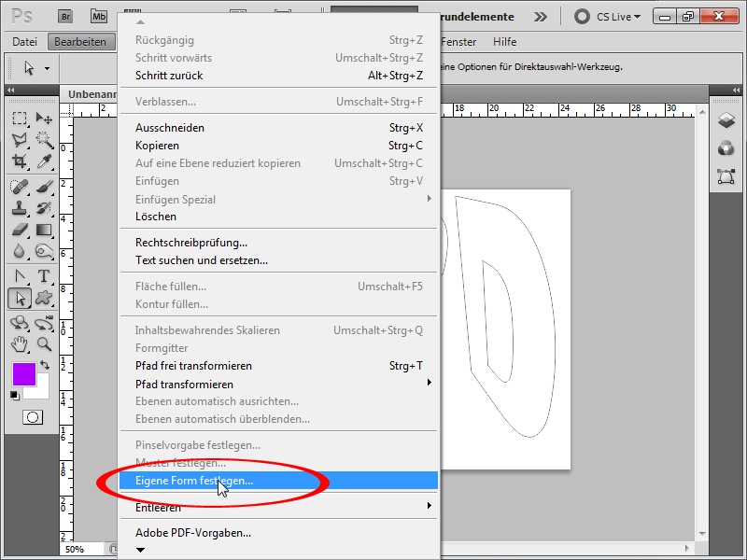Select the Move tool

click(x=44, y=118)
